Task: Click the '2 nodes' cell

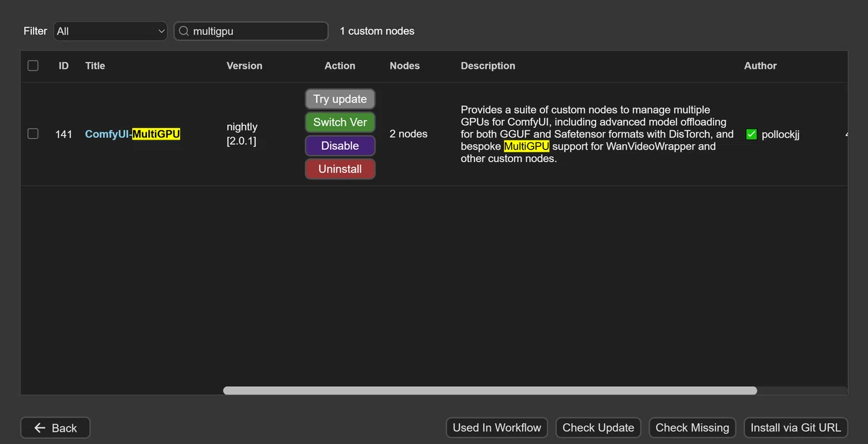Action: click(409, 134)
